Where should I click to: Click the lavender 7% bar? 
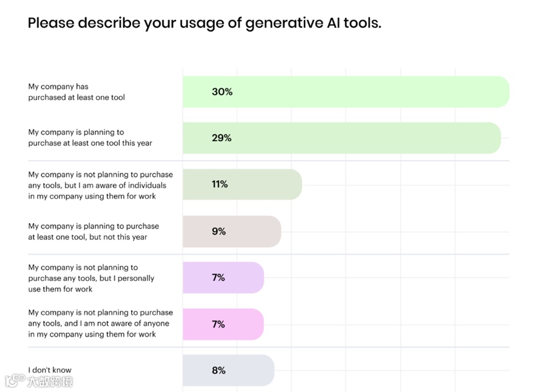223,278
